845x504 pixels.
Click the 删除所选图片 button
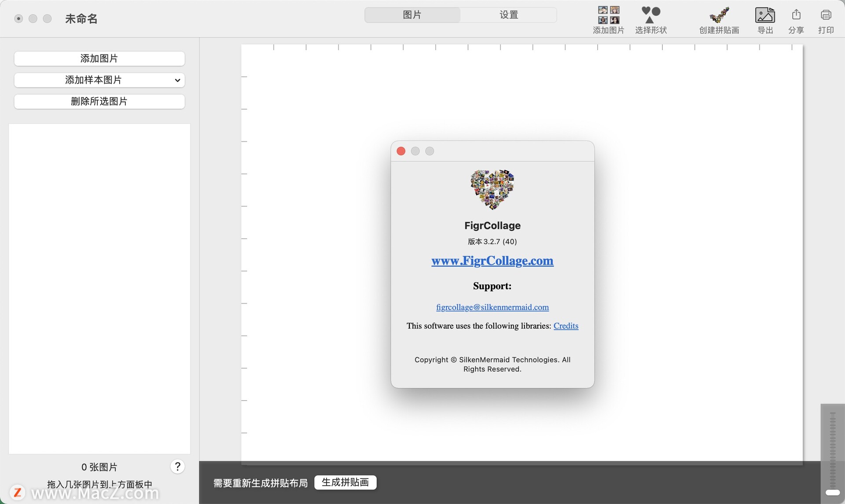click(x=99, y=101)
